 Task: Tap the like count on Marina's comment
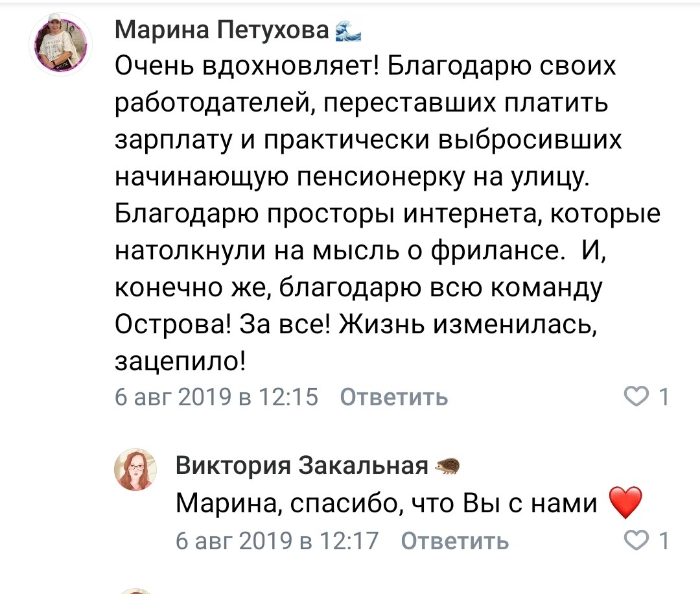664,396
